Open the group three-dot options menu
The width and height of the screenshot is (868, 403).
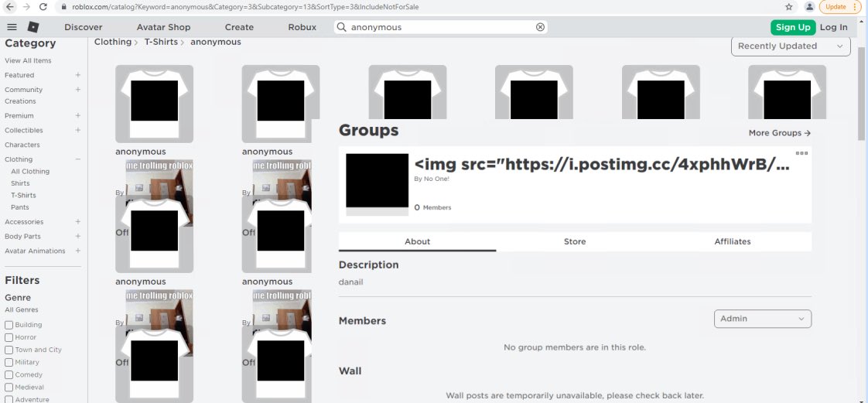tap(801, 153)
